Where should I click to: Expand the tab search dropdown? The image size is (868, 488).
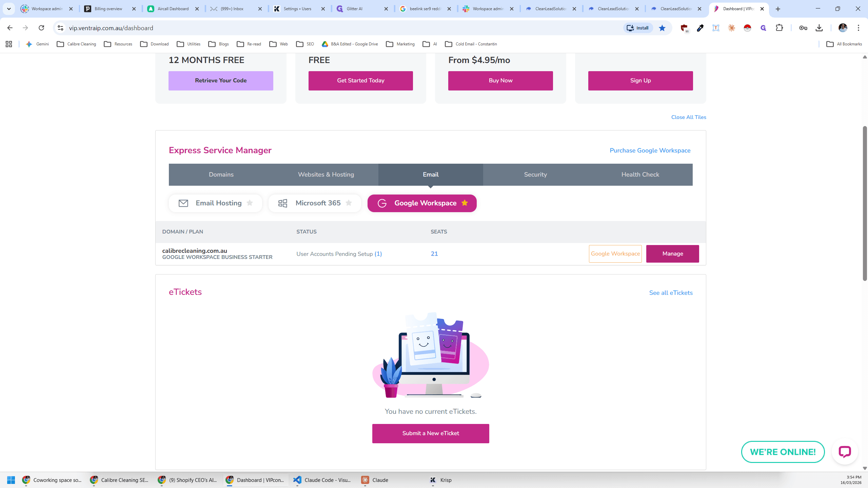(x=9, y=9)
